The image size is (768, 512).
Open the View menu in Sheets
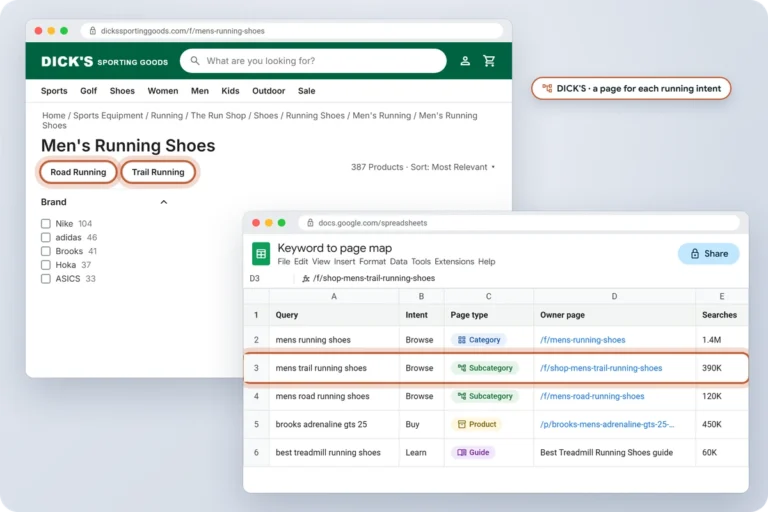tap(321, 262)
